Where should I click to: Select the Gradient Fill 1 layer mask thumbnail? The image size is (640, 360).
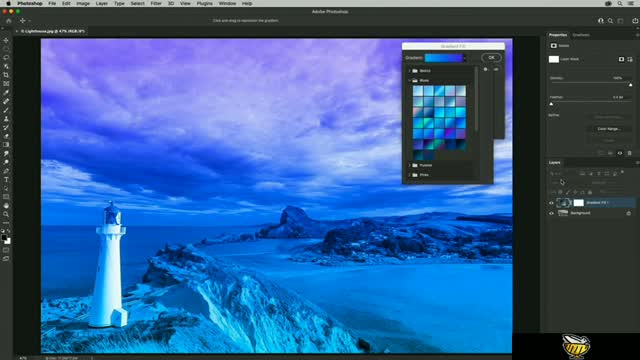pyautogui.click(x=578, y=203)
